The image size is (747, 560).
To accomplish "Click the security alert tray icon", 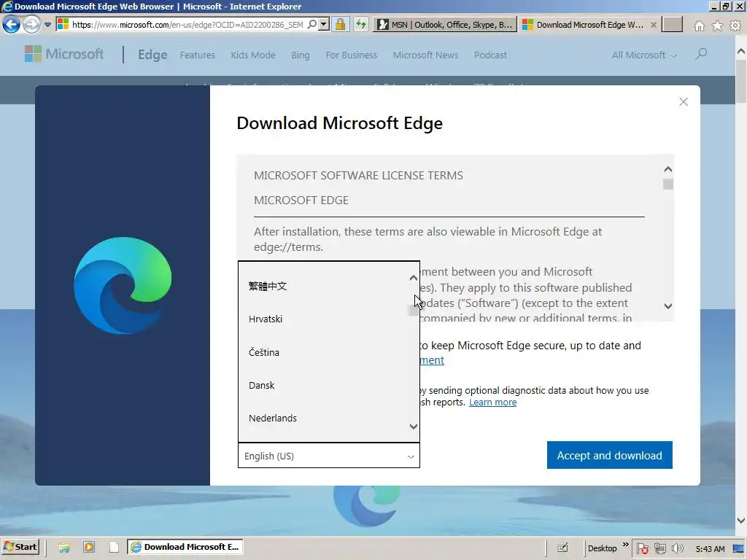I will point(642,548).
